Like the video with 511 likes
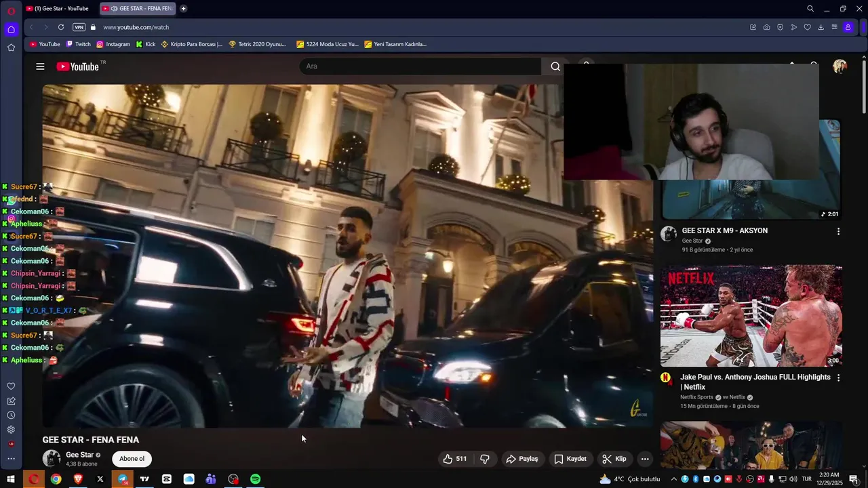The width and height of the screenshot is (868, 488). pyautogui.click(x=455, y=459)
